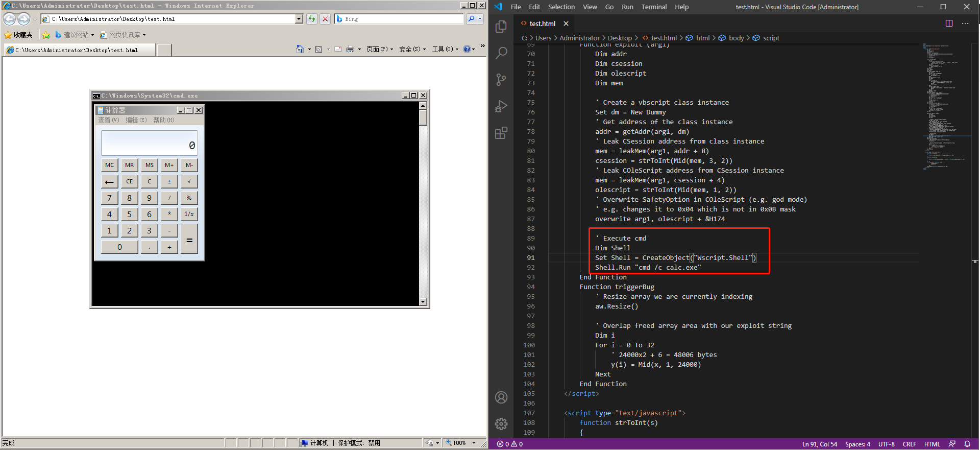Open the Source Control view in VS Code
980x450 pixels.
(x=501, y=80)
